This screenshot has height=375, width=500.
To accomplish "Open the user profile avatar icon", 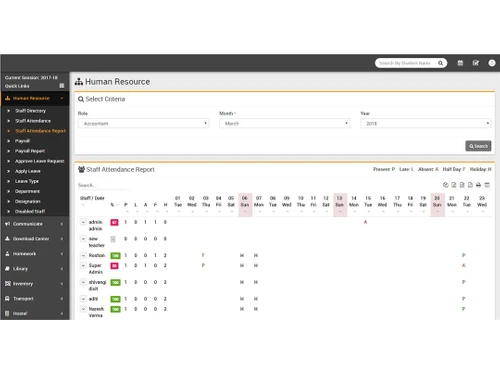I will tap(492, 63).
